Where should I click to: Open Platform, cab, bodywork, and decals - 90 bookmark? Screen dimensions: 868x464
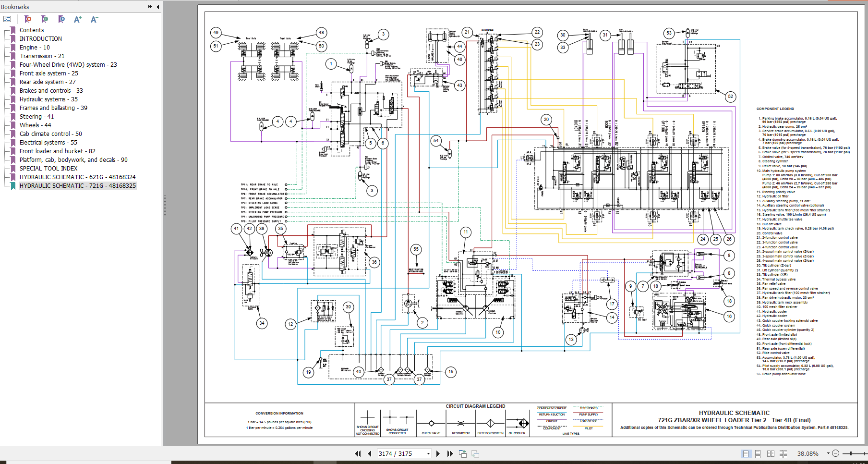[73, 160]
